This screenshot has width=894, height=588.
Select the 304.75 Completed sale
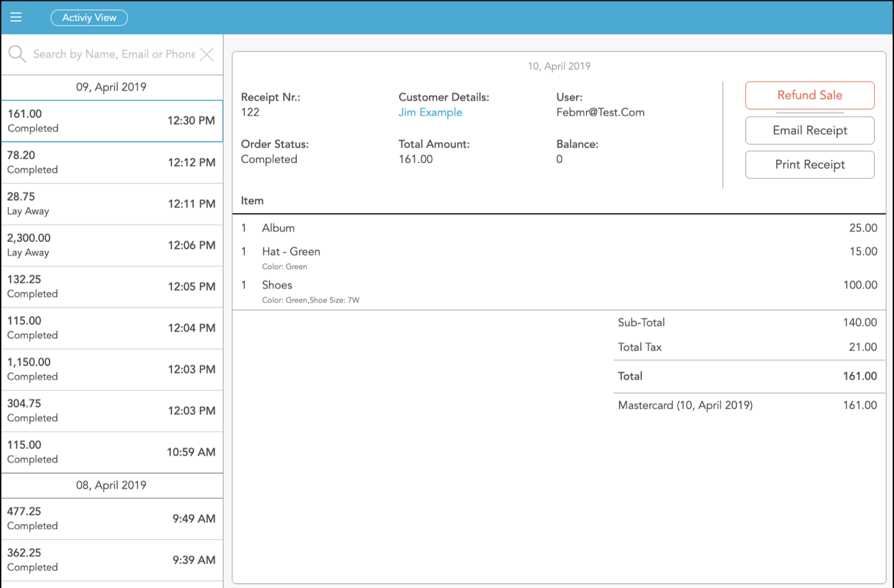[112, 410]
